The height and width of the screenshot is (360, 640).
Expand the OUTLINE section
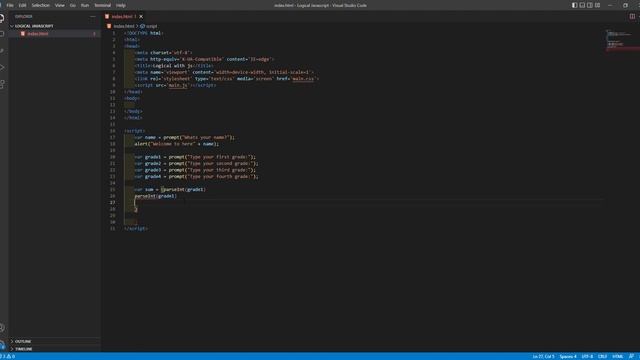[23, 341]
